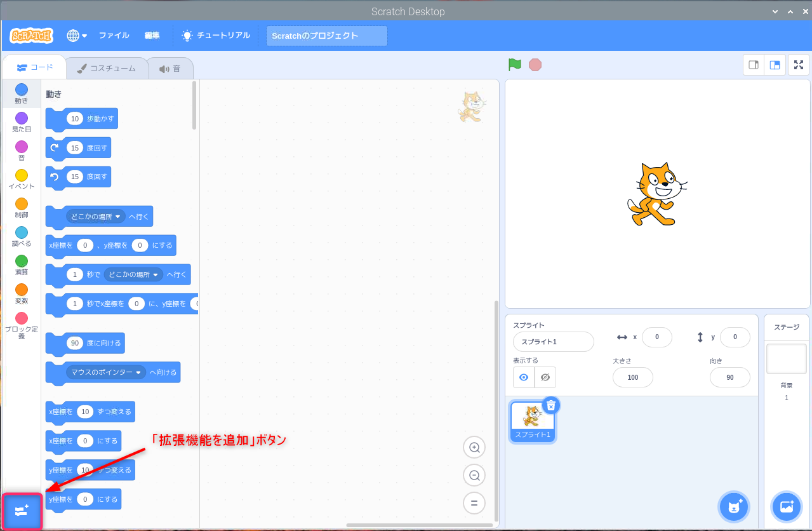812x531 pixels.
Task: Open the チュートリアル page
Action: [x=216, y=36]
